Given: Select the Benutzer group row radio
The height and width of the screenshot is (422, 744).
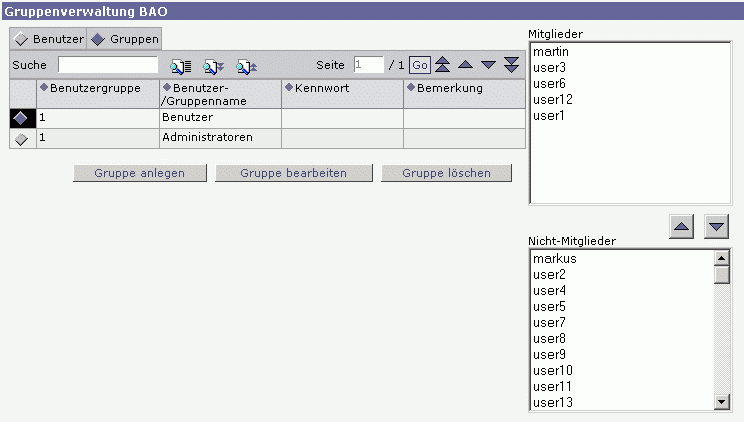Looking at the screenshot, I should pyautogui.click(x=22, y=118).
